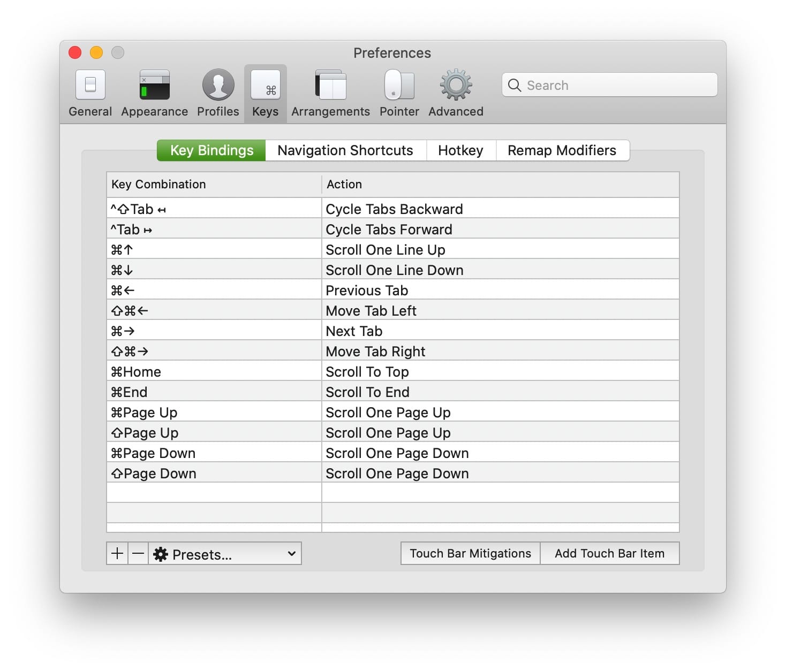Click the plus button to add key binding
This screenshot has width=786, height=672.
(117, 553)
